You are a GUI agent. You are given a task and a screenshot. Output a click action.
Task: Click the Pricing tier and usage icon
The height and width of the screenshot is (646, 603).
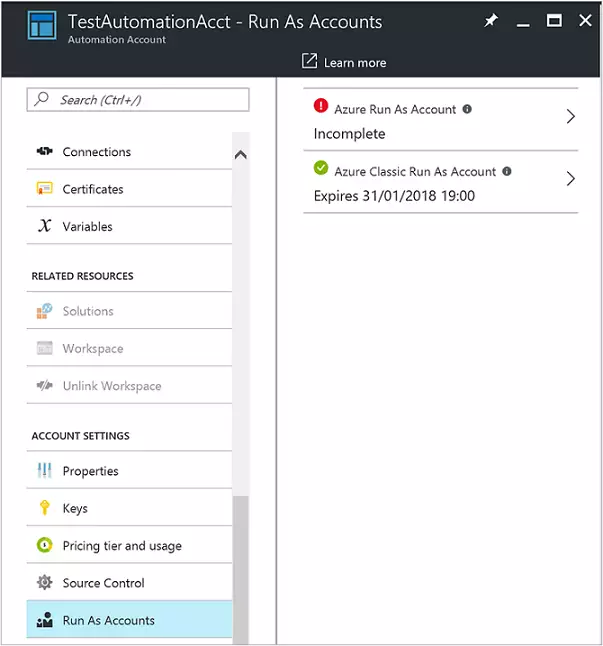[44, 546]
